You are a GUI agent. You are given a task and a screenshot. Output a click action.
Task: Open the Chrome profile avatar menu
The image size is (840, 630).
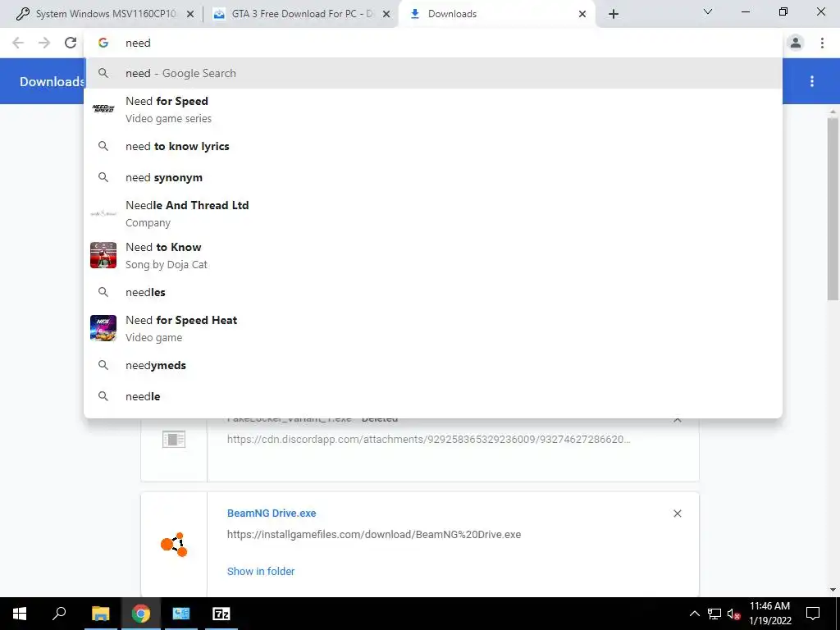point(796,43)
